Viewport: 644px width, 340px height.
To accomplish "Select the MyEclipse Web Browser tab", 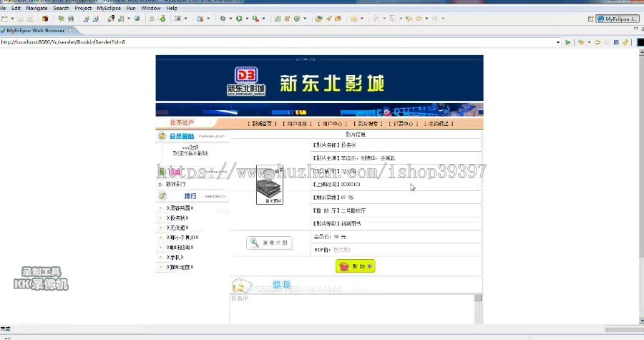I will pos(35,30).
